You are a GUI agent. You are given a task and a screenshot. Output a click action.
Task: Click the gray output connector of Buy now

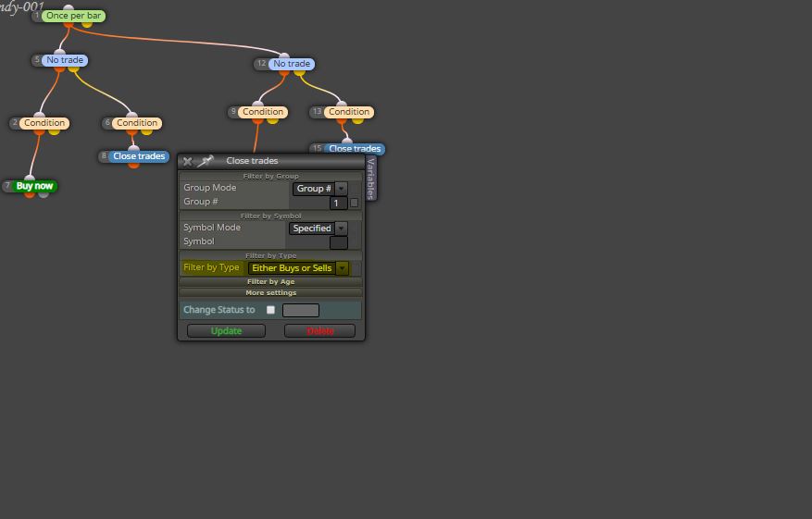point(44,194)
